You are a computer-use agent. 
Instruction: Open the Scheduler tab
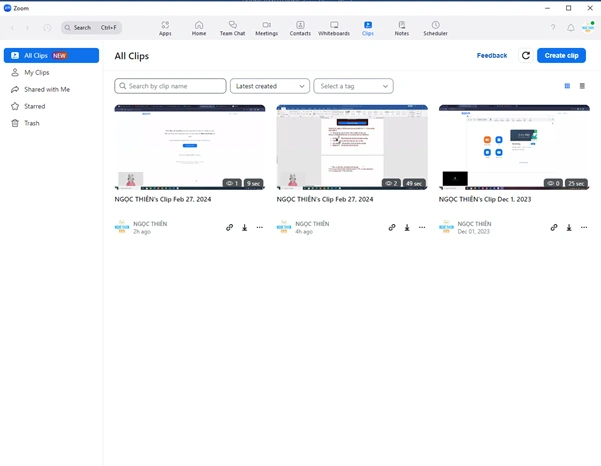click(435, 28)
